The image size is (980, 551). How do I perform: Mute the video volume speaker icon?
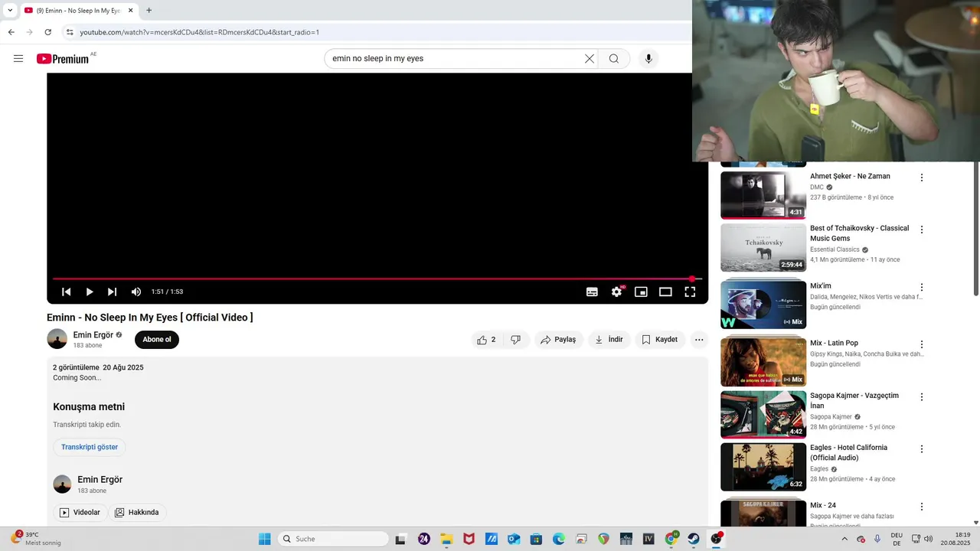[x=136, y=292]
